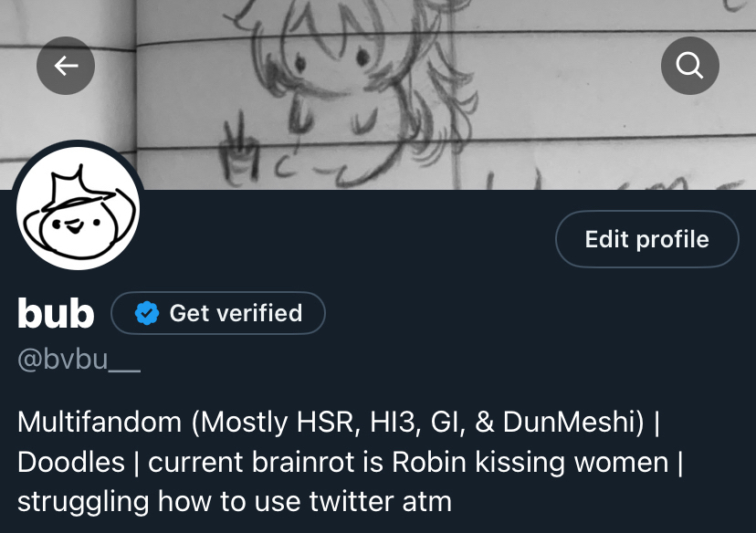Viewport: 756px width, 533px height.
Task: Click the sketched character's face in the banner
Action: [x=332, y=72]
